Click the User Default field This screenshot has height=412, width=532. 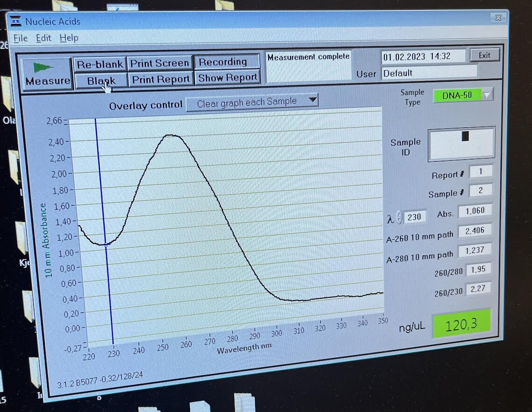[x=429, y=73]
